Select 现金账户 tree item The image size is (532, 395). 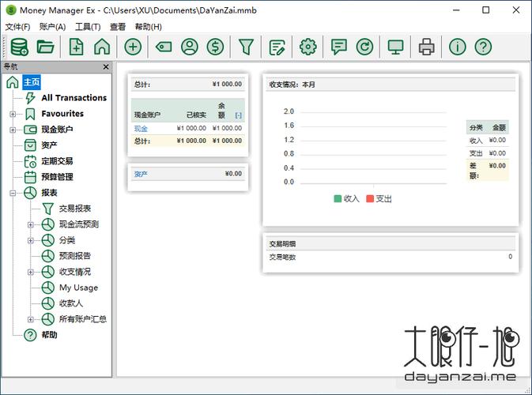click(57, 130)
